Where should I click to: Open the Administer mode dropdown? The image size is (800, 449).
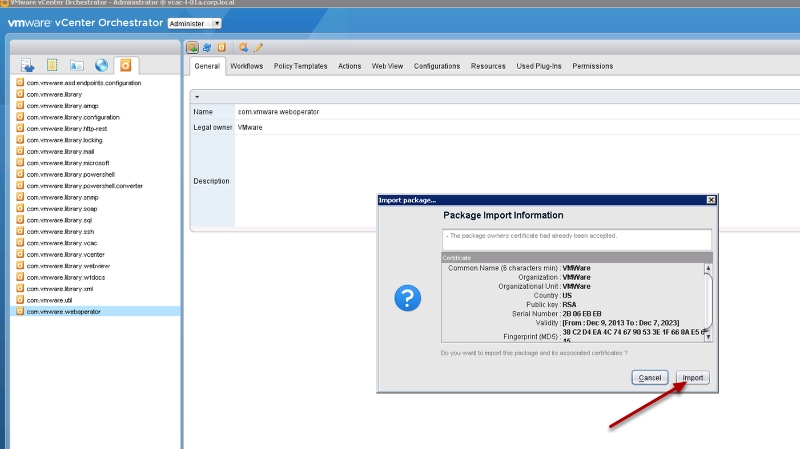pyautogui.click(x=194, y=23)
